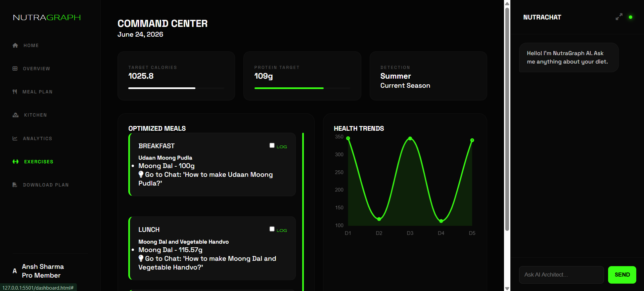Click the user avatar letter A
This screenshot has width=644, height=291.
pyautogui.click(x=14, y=271)
